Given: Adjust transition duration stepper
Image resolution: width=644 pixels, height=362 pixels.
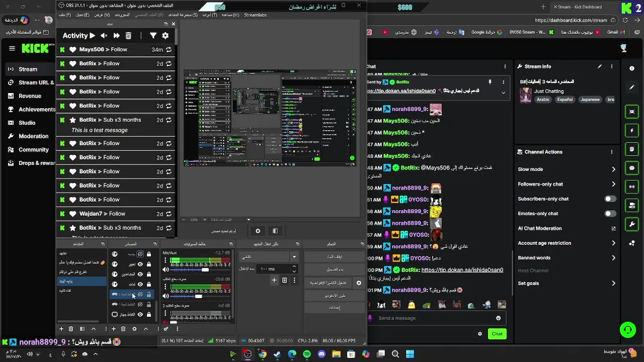Looking at the screenshot, I should point(294,269).
